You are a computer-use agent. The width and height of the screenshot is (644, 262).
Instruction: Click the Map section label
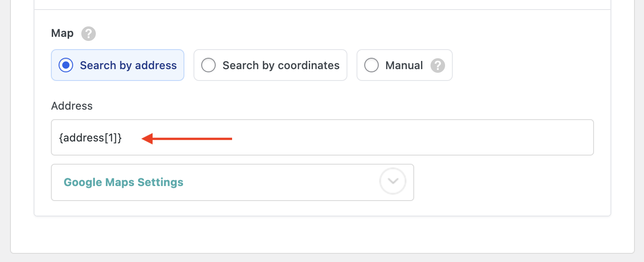point(62,34)
